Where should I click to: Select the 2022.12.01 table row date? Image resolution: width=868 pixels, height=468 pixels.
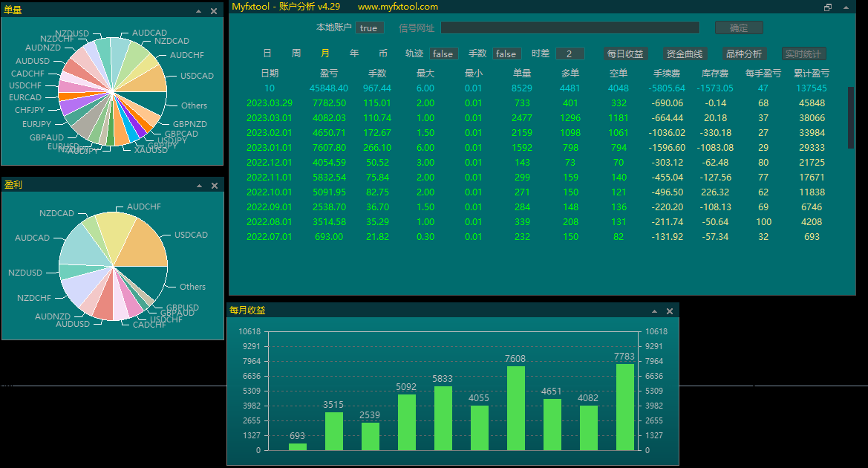(270, 162)
